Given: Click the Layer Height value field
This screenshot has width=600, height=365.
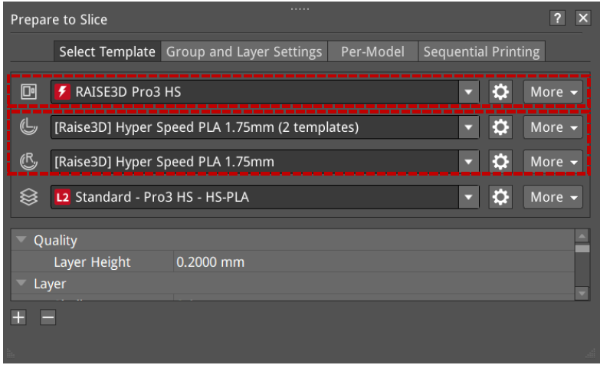Looking at the screenshot, I should click(x=373, y=262).
